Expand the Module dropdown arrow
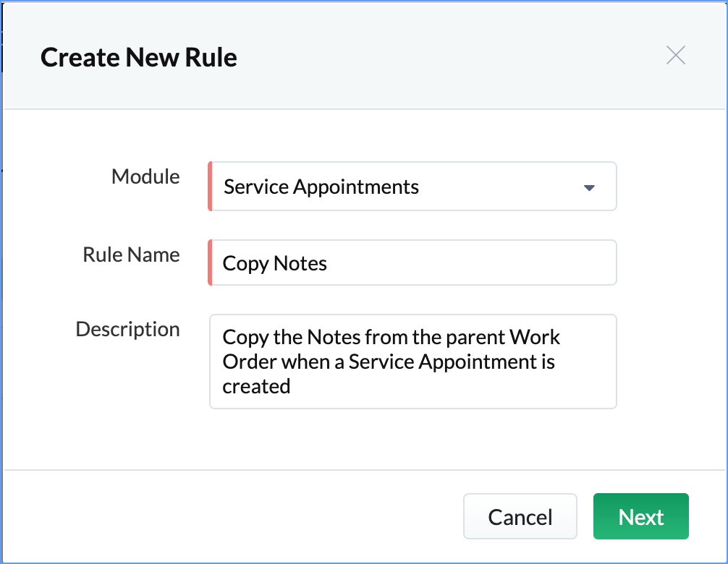Viewport: 728px width, 564px height. pyautogui.click(x=589, y=188)
